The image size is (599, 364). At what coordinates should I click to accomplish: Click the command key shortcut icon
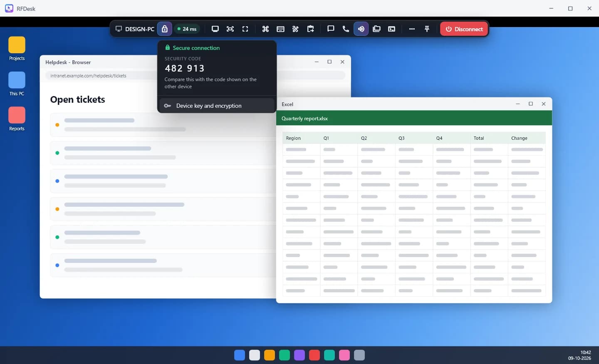click(265, 29)
